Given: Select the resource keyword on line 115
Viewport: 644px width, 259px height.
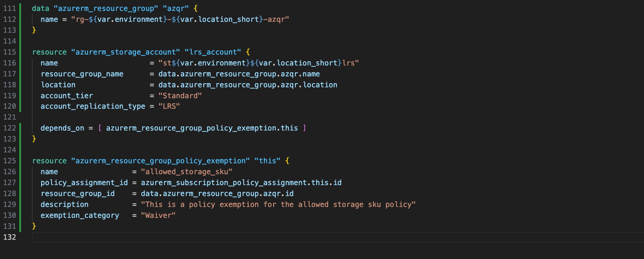Looking at the screenshot, I should 50,52.
